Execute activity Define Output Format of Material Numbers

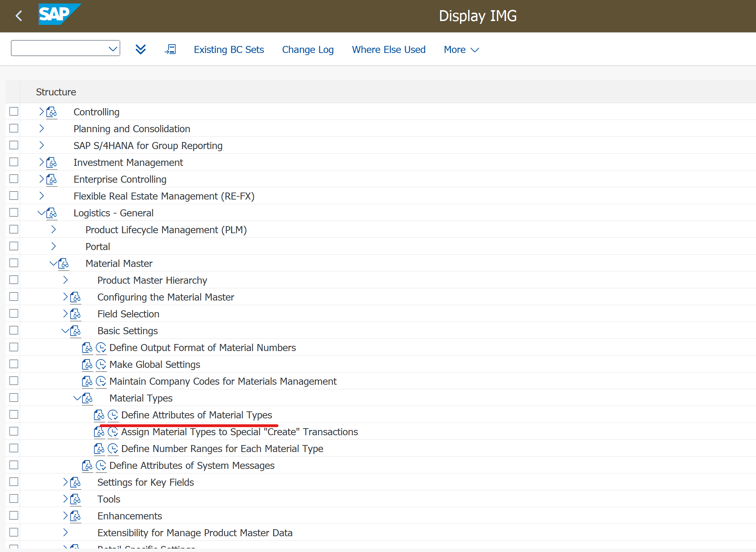pos(101,348)
